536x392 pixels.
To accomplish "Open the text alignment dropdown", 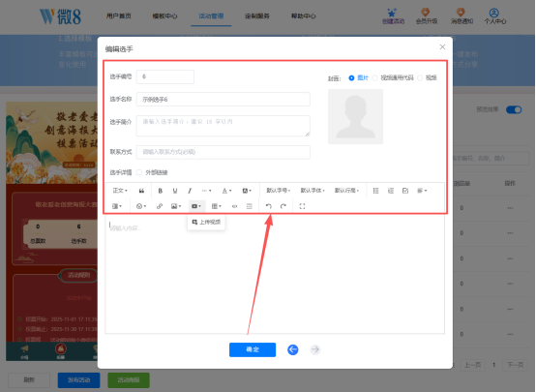I will (422, 191).
